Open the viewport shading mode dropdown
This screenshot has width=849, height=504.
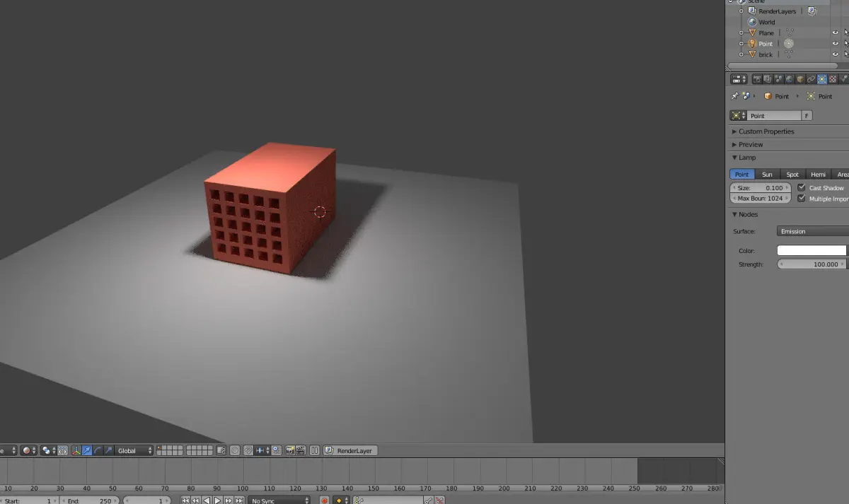(29, 450)
